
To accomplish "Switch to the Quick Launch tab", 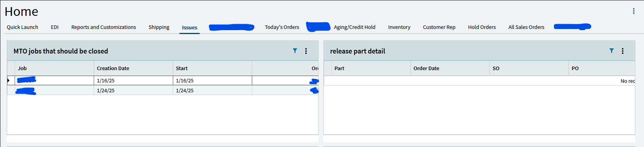I will (23, 27).
